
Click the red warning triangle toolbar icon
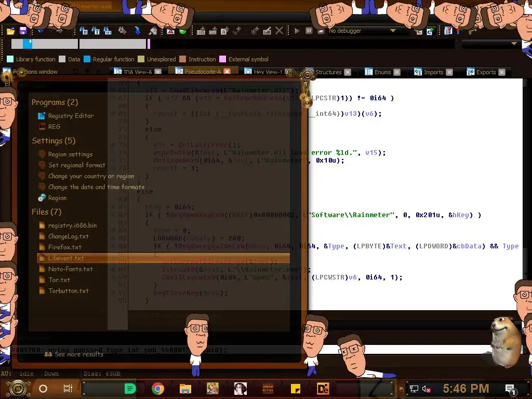click(170, 31)
